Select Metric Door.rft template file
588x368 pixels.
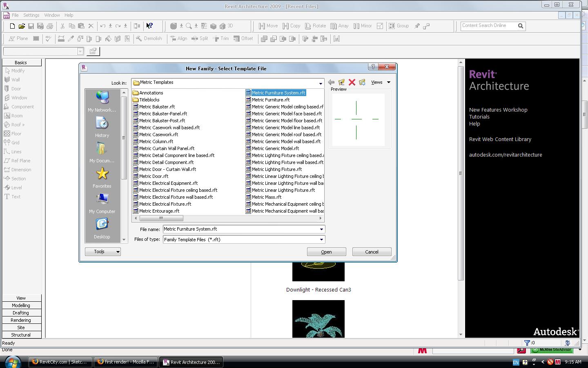tap(154, 176)
